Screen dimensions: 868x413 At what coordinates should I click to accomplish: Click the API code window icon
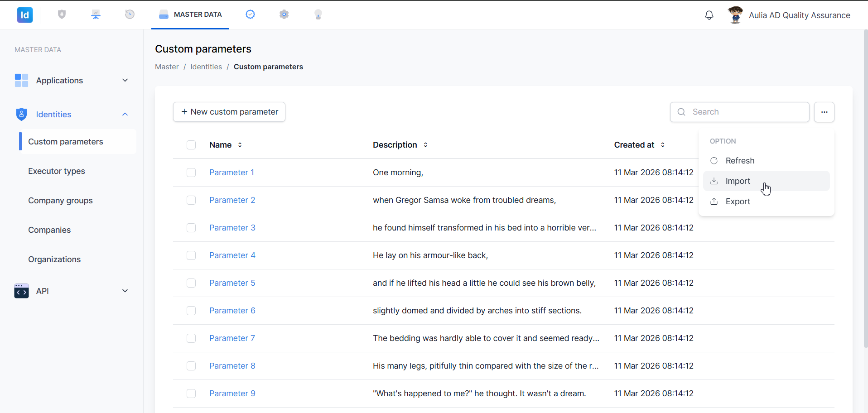[21, 291]
